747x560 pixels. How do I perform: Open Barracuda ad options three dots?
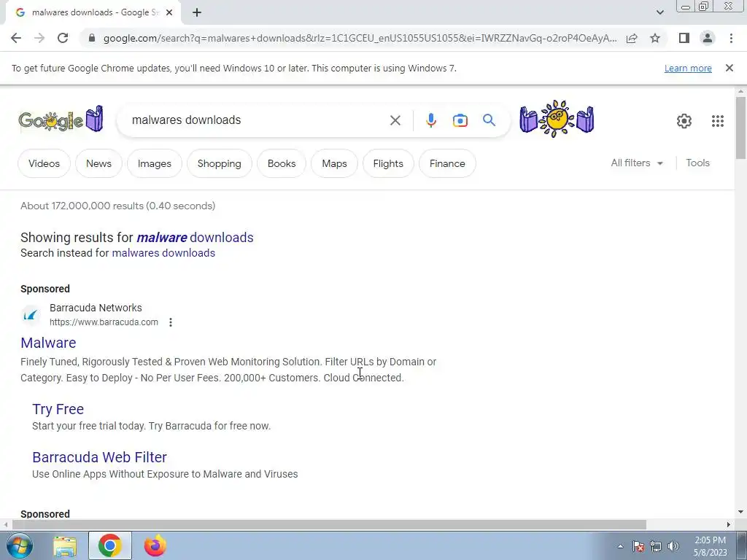(171, 322)
